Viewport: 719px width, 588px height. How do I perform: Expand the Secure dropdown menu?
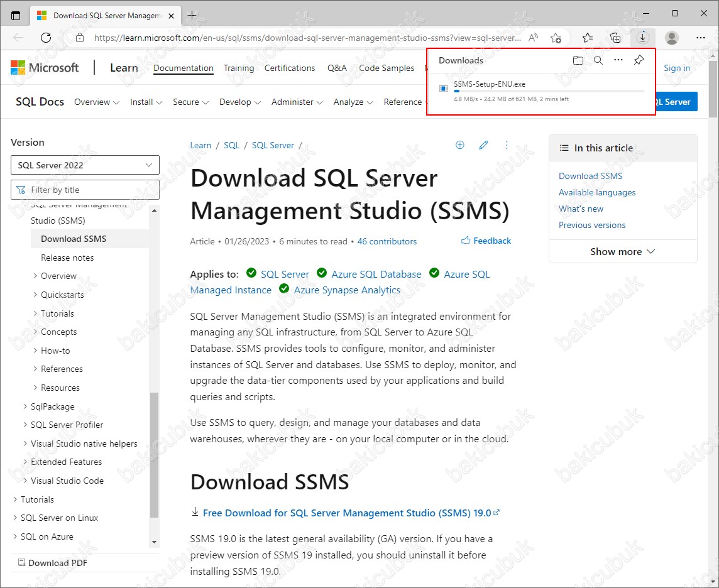[191, 102]
